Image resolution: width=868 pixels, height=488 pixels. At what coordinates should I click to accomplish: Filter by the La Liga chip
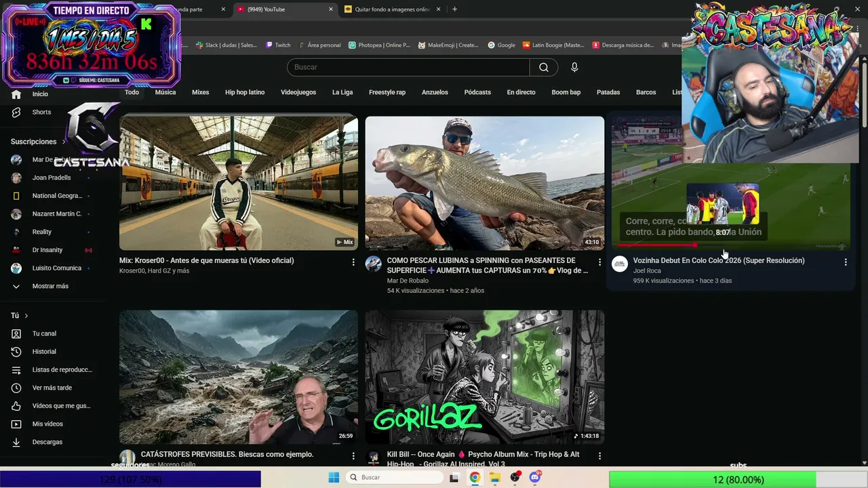click(x=342, y=92)
